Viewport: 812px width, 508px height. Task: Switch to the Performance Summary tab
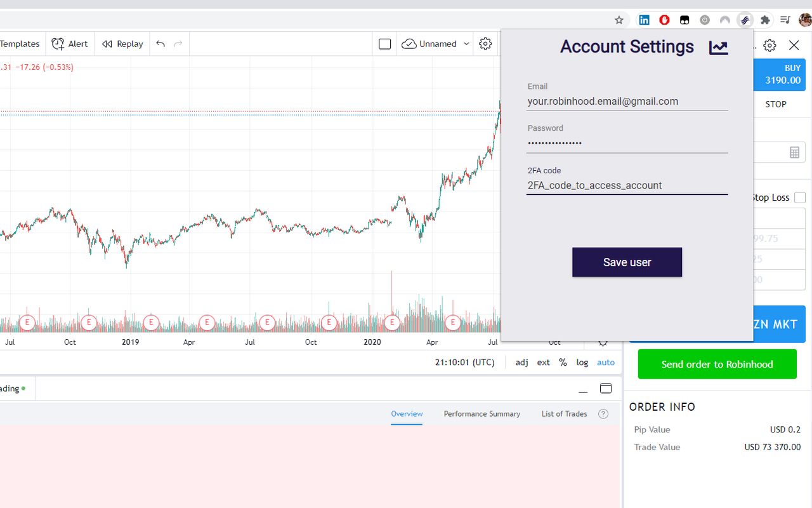click(x=481, y=414)
